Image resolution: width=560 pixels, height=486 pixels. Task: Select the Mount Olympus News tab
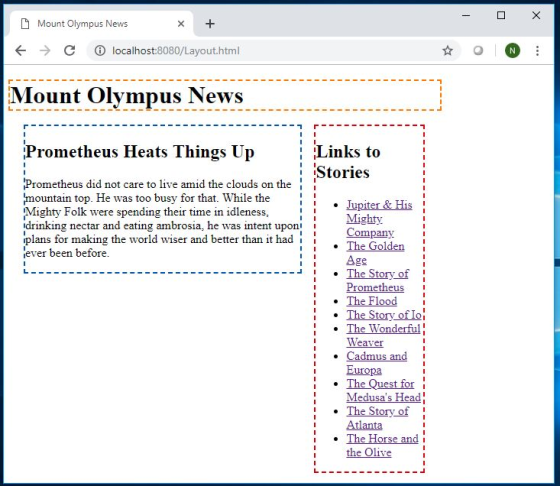click(101, 24)
